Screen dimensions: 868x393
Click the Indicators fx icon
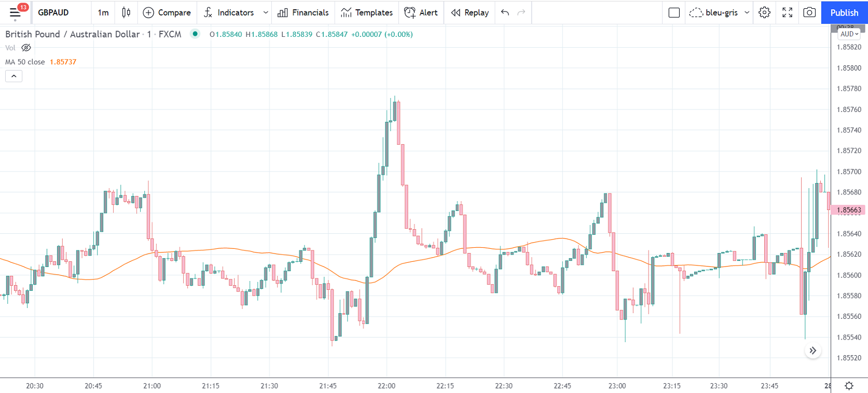(208, 12)
